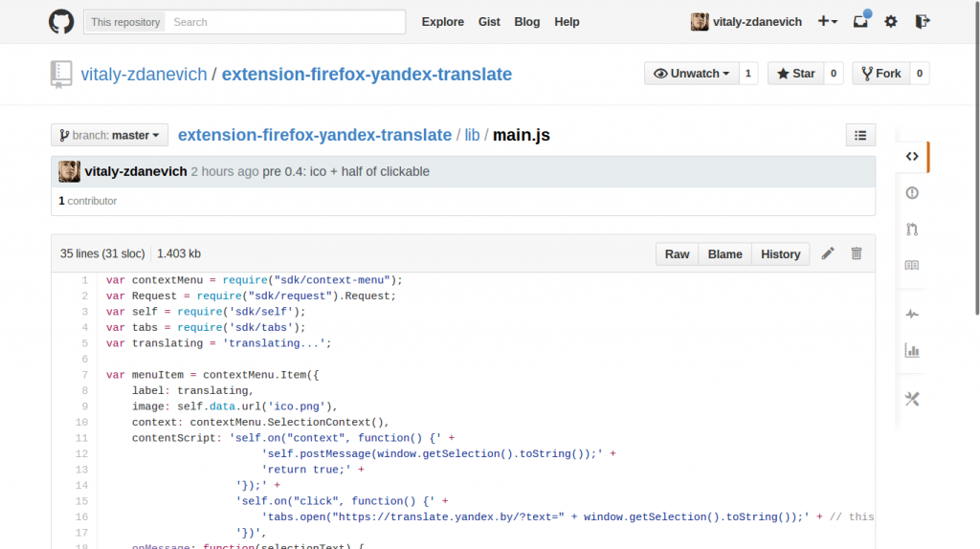Image resolution: width=980 pixels, height=549 pixels.
Task: Open commit author vitaly-zdanevich link
Action: (x=136, y=171)
